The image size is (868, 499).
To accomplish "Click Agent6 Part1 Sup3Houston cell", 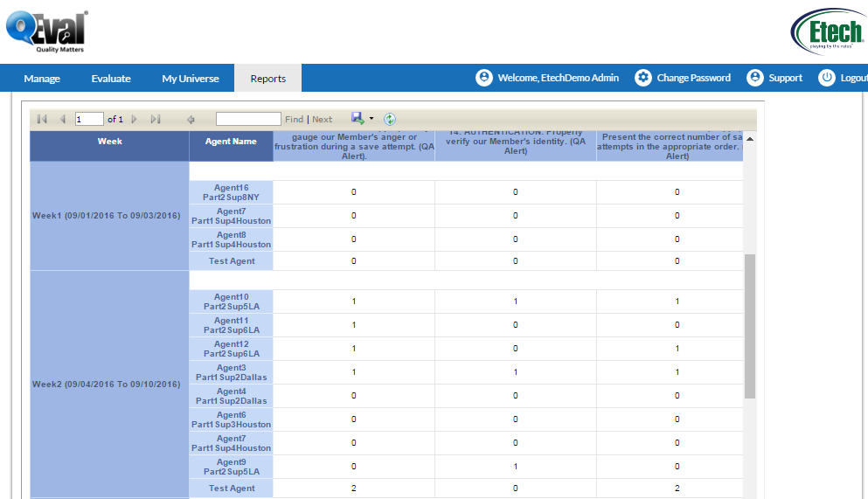I will (231, 419).
